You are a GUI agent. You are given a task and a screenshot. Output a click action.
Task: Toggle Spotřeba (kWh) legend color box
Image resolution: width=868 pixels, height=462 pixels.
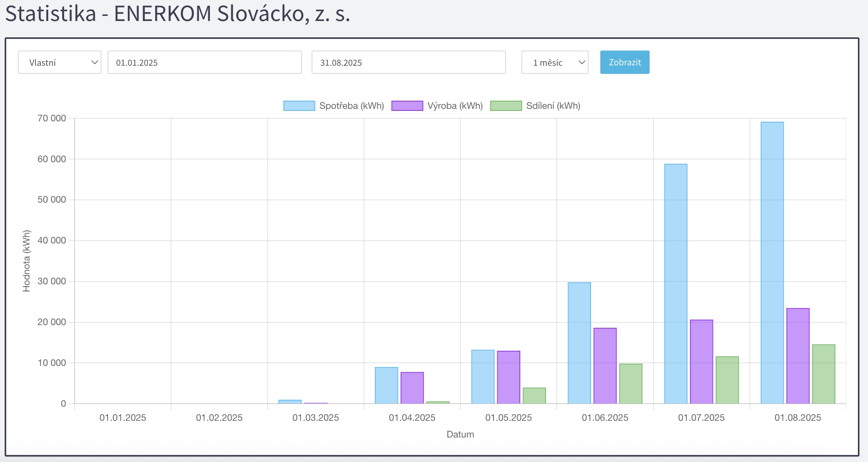299,106
